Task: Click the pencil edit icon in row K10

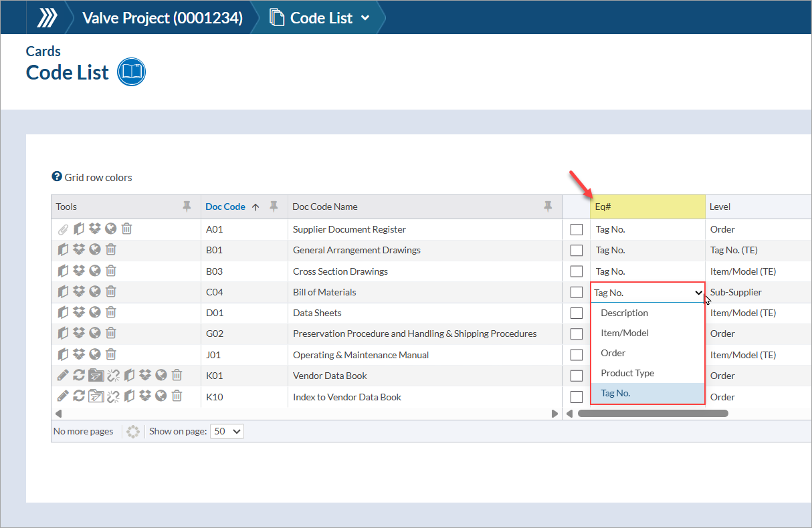Action: [63, 396]
